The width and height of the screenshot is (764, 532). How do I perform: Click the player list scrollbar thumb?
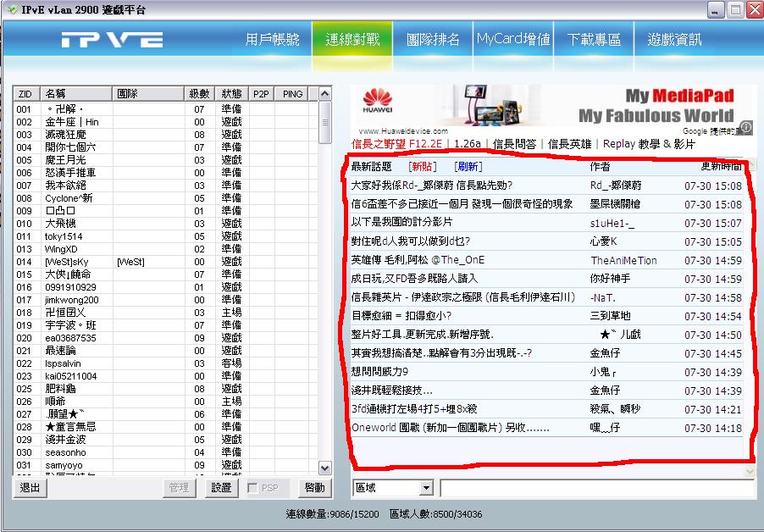(x=325, y=122)
